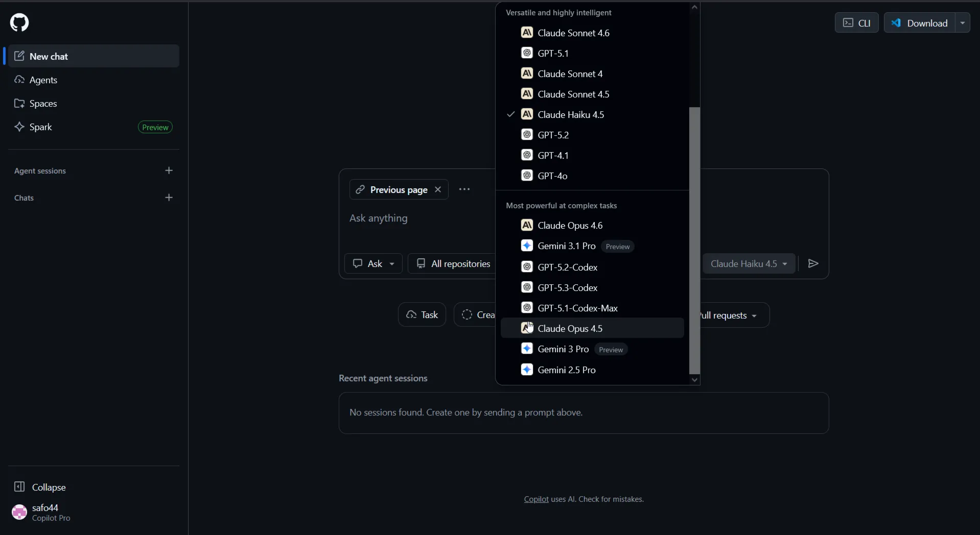Click the model list scrollbar thumb
The height and width of the screenshot is (535, 980).
click(x=694, y=240)
